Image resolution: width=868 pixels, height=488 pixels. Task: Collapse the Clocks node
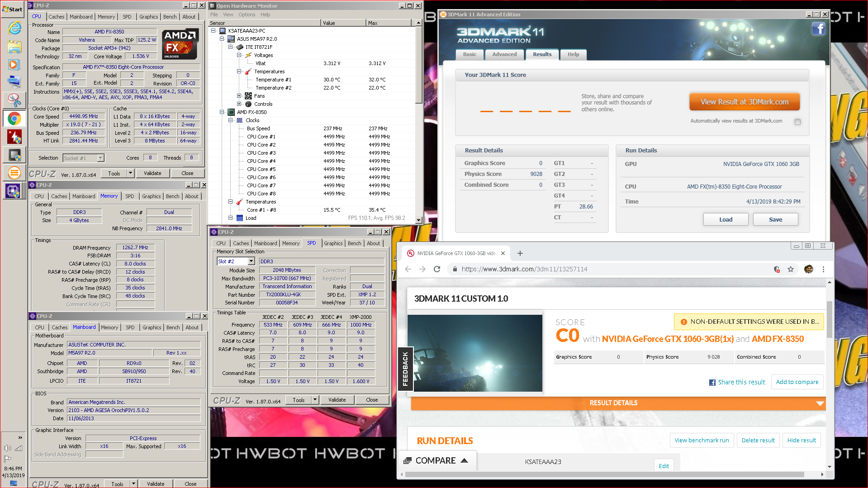tap(231, 120)
